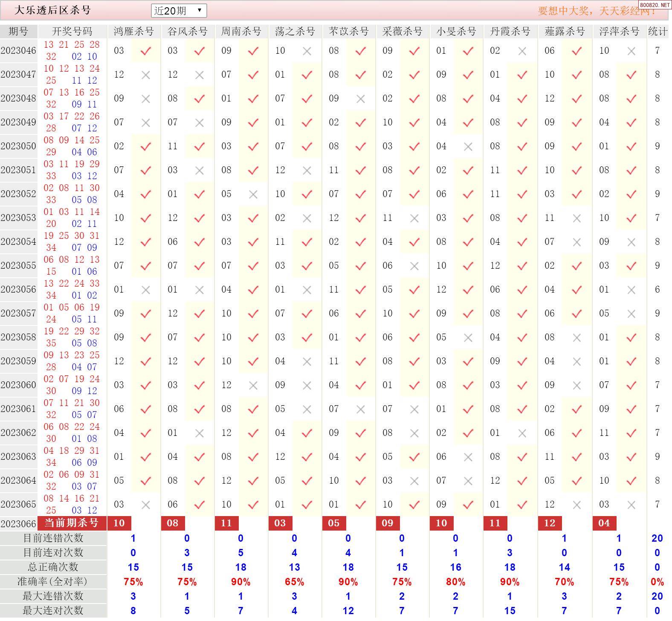The width and height of the screenshot is (672, 621).
Task: Click the 目前连对次数 row label
Action: [53, 552]
